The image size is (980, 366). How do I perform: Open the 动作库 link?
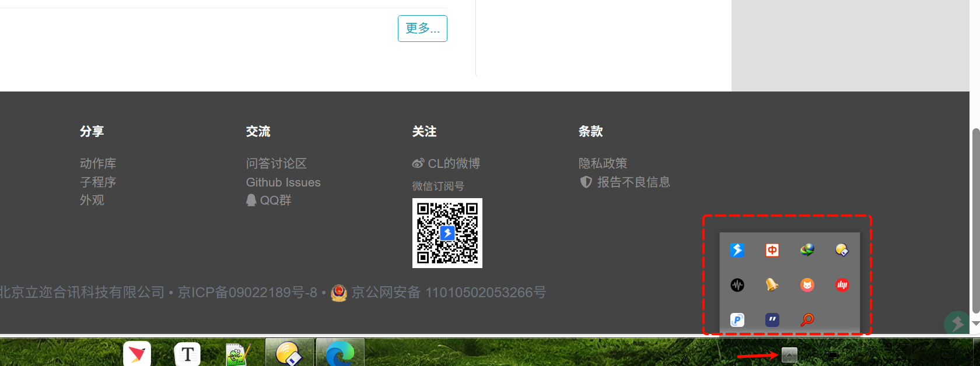(x=98, y=163)
